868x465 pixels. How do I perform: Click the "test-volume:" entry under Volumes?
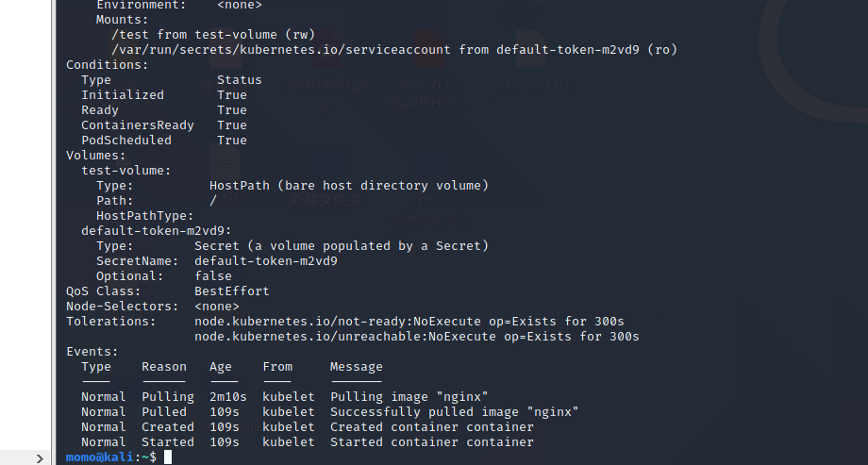pyautogui.click(x=125, y=171)
